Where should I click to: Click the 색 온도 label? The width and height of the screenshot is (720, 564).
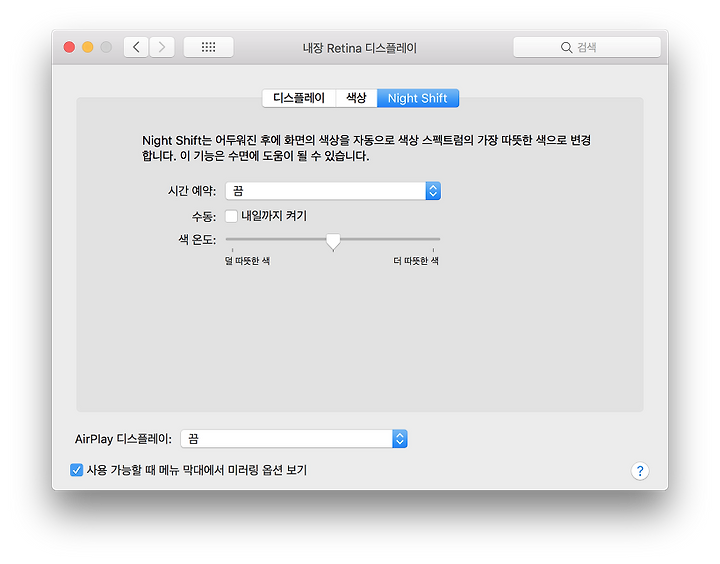click(197, 239)
